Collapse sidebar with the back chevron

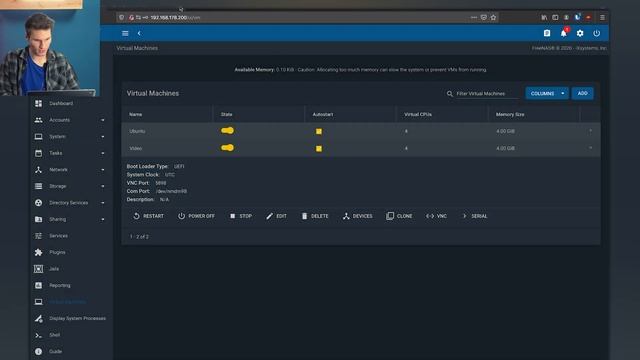[x=139, y=33]
